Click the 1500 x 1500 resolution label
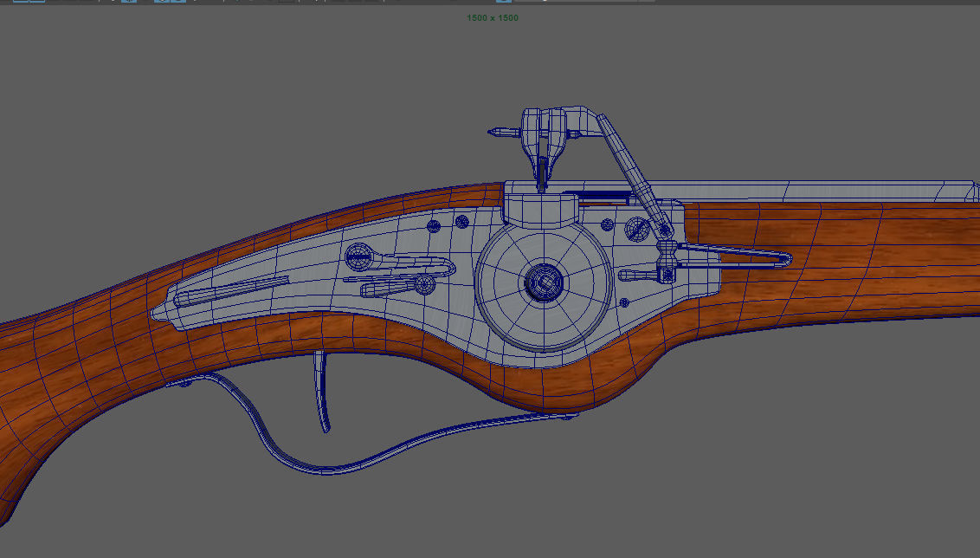Screen dimensions: 980x558 493,17
